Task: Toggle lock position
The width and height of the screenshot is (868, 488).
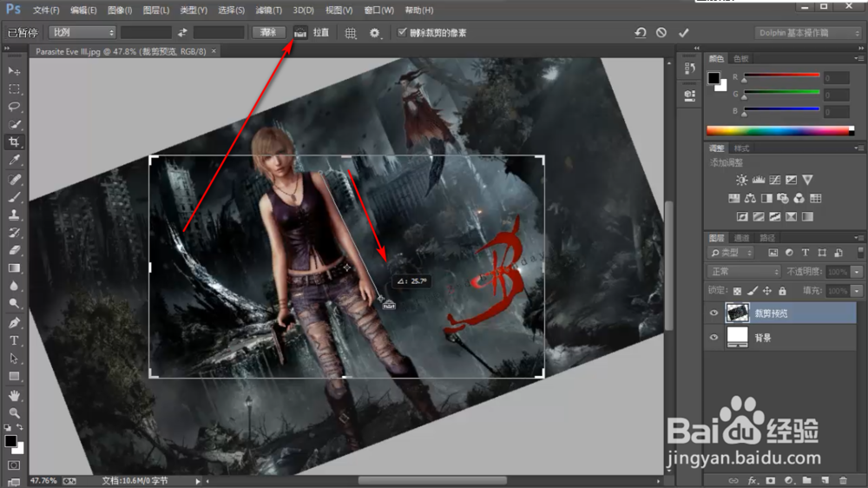Action: point(767,290)
